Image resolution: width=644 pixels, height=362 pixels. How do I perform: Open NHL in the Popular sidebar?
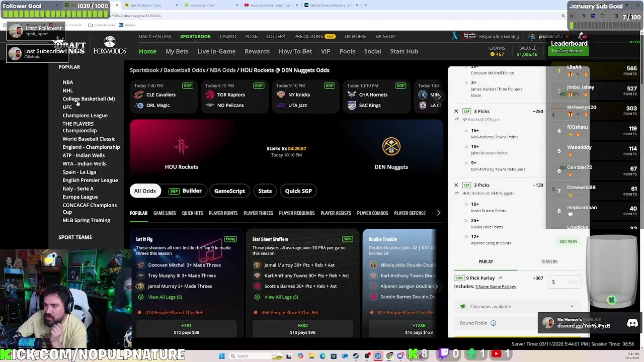(x=67, y=90)
